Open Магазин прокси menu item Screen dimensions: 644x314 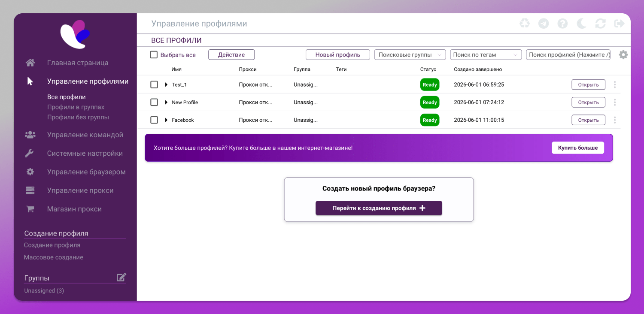74,209
